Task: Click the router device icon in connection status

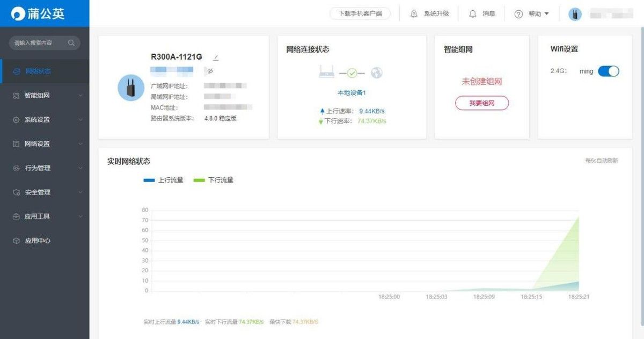Action: 327,72
